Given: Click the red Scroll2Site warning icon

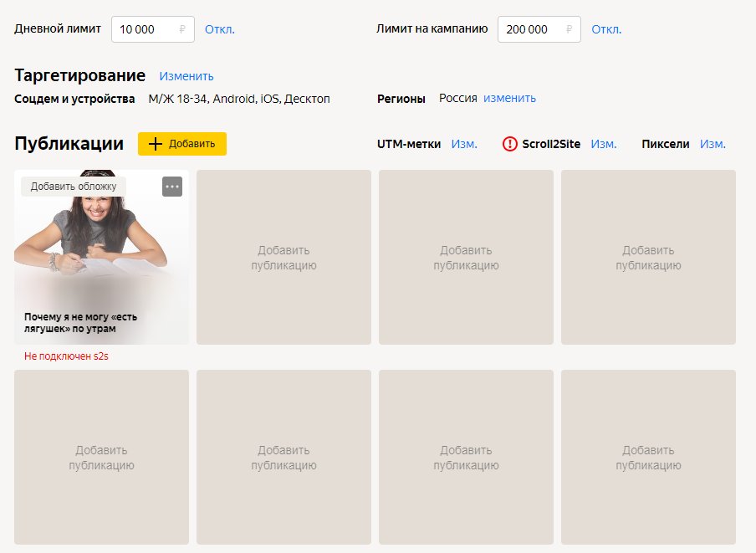Looking at the screenshot, I should coord(510,144).
